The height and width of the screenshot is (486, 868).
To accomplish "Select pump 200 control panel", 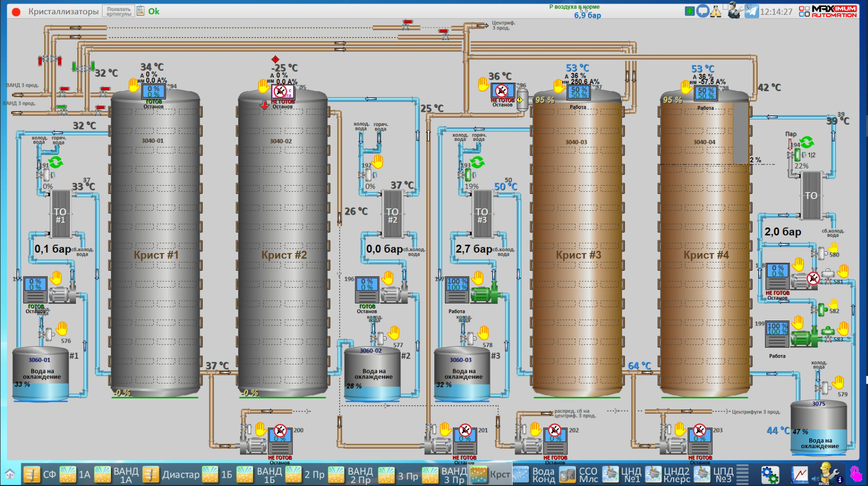I will [280, 440].
